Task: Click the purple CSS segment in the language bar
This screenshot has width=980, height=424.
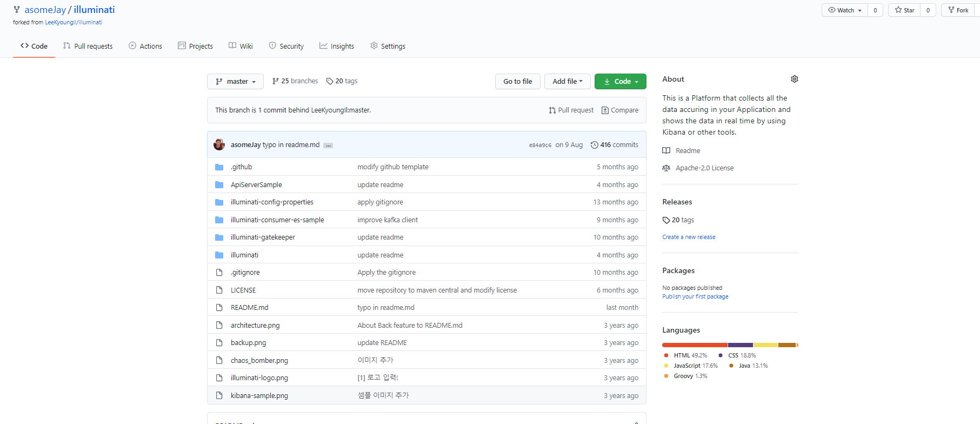Action: (741, 345)
